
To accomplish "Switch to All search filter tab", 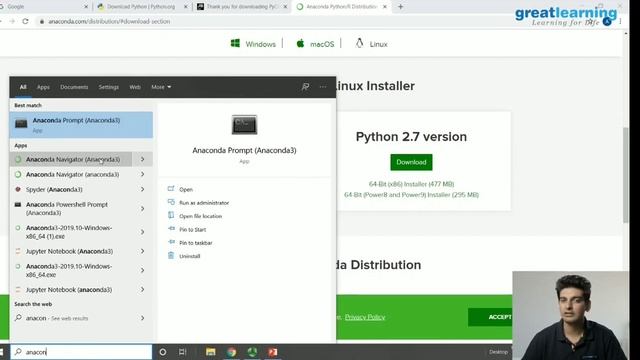I will pyautogui.click(x=23, y=87).
